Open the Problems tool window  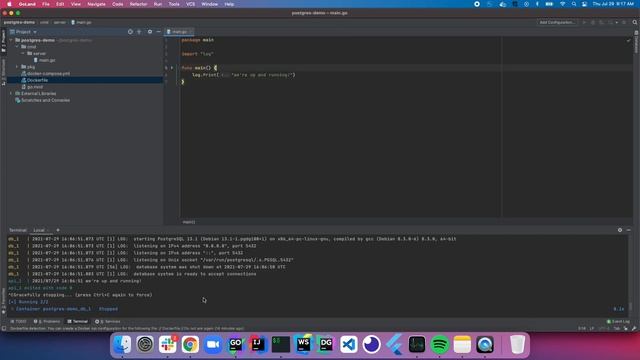[47, 322]
